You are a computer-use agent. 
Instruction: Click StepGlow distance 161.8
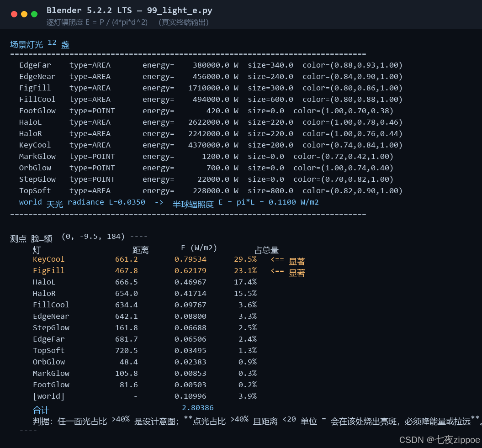[x=127, y=327]
